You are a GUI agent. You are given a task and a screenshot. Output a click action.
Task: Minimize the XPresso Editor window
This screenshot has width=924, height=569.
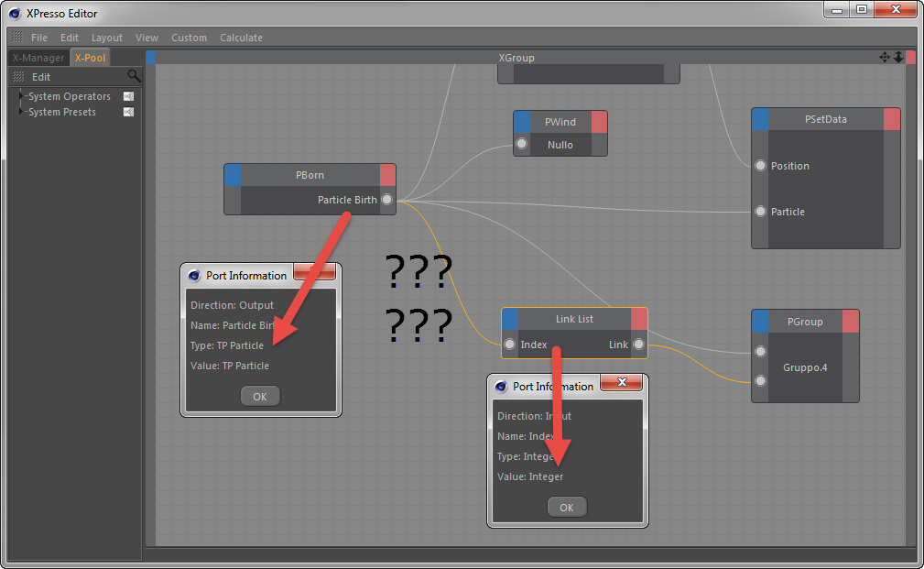tap(837, 9)
